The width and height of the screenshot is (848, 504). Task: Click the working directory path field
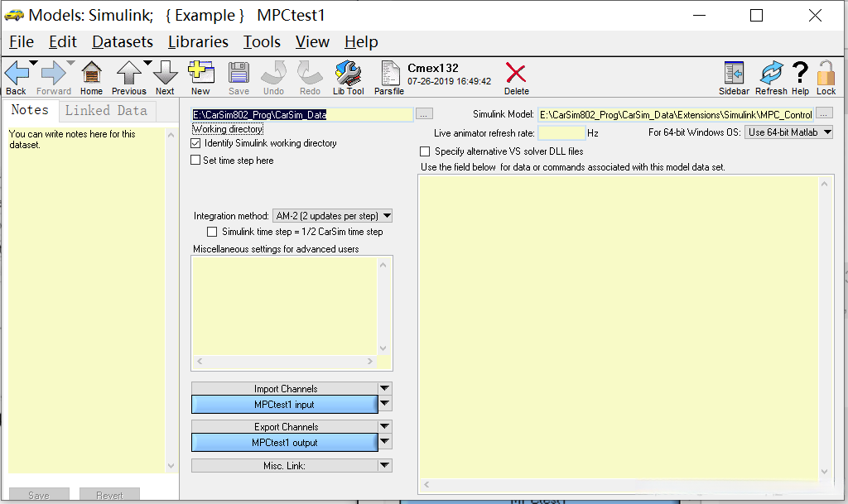click(302, 114)
